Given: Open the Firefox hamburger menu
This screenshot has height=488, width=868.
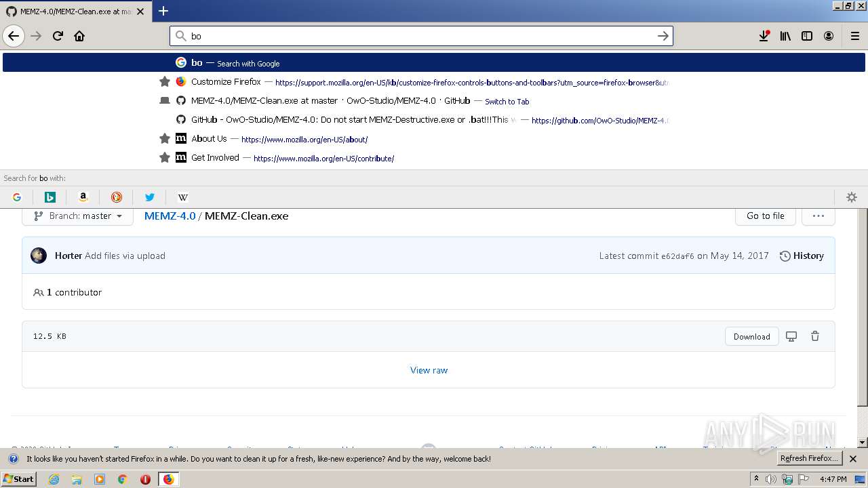Looking at the screenshot, I should tap(854, 36).
